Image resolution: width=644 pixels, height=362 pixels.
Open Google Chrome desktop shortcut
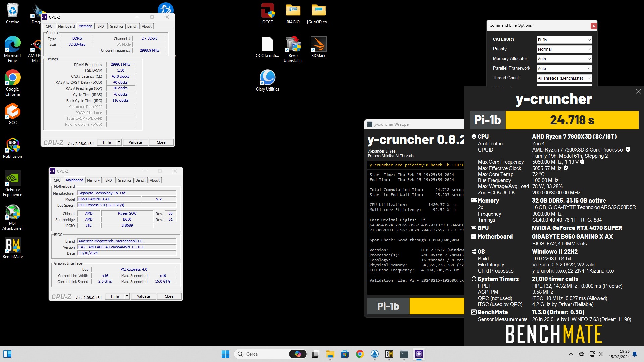[x=12, y=82]
